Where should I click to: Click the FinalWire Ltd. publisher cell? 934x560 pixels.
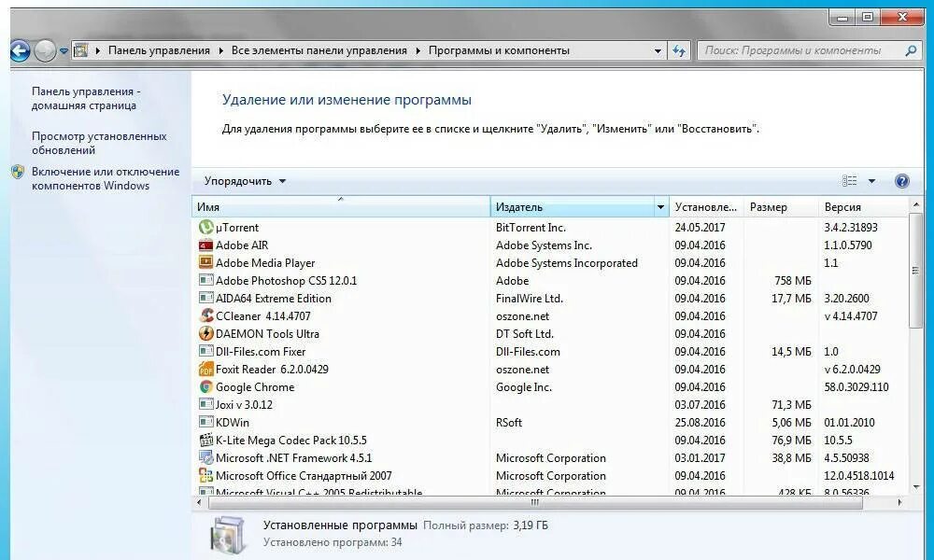click(529, 298)
